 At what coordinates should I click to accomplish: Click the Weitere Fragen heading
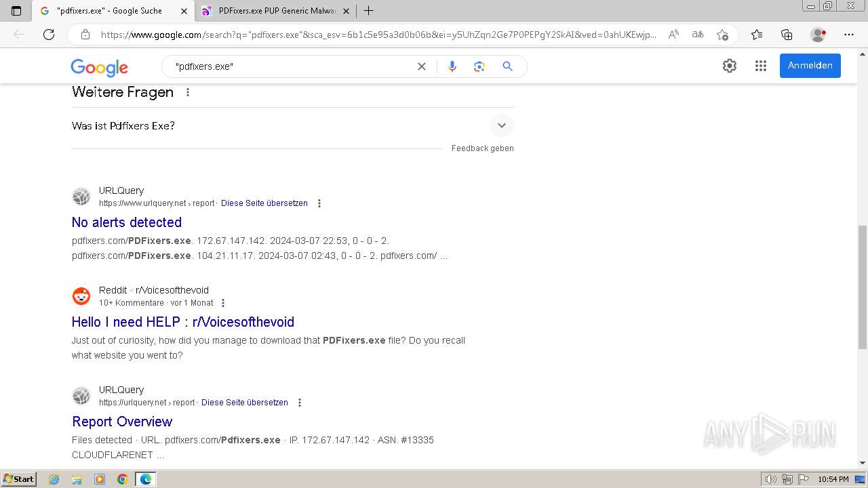click(x=123, y=92)
